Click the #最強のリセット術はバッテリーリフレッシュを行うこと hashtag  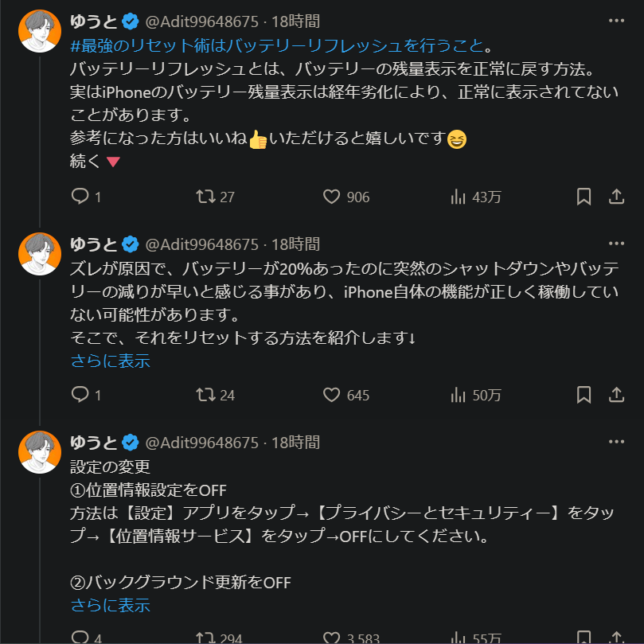tap(277, 43)
